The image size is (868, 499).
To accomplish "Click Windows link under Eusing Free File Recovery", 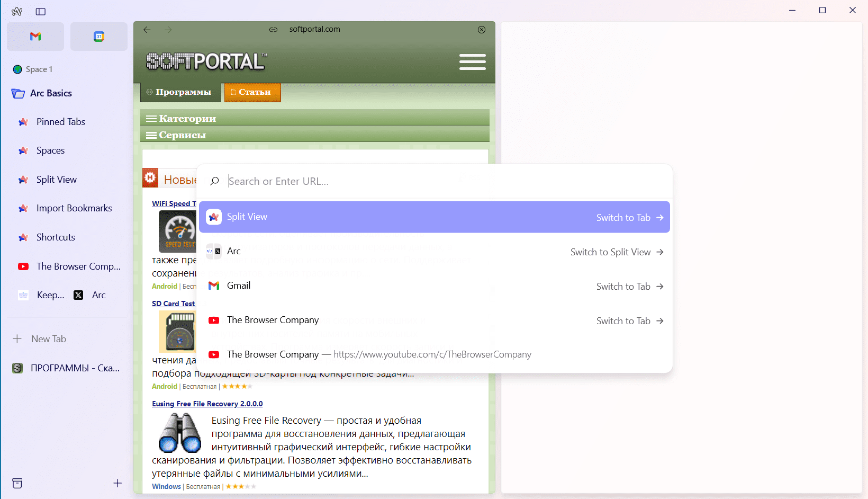I will (x=166, y=486).
